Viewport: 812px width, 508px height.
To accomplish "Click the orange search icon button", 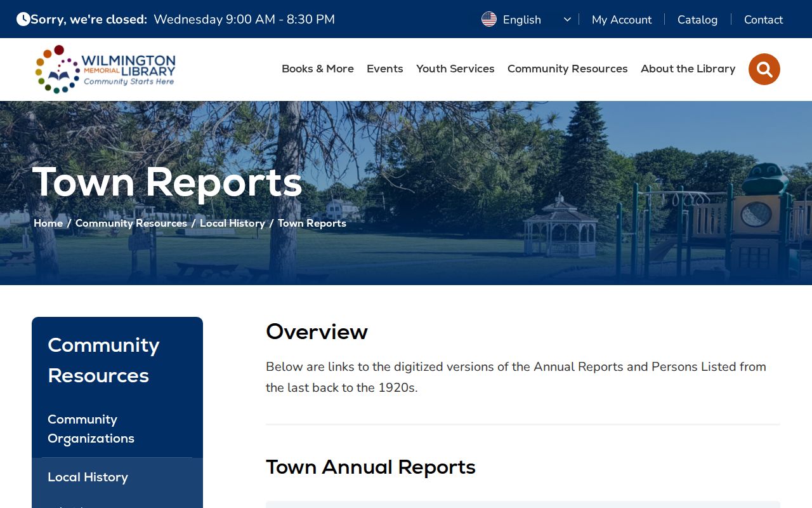I will click(x=764, y=69).
